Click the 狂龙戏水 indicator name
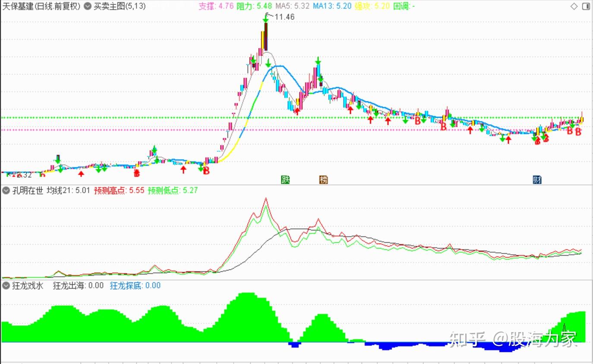The image size is (593, 364). coord(27,286)
